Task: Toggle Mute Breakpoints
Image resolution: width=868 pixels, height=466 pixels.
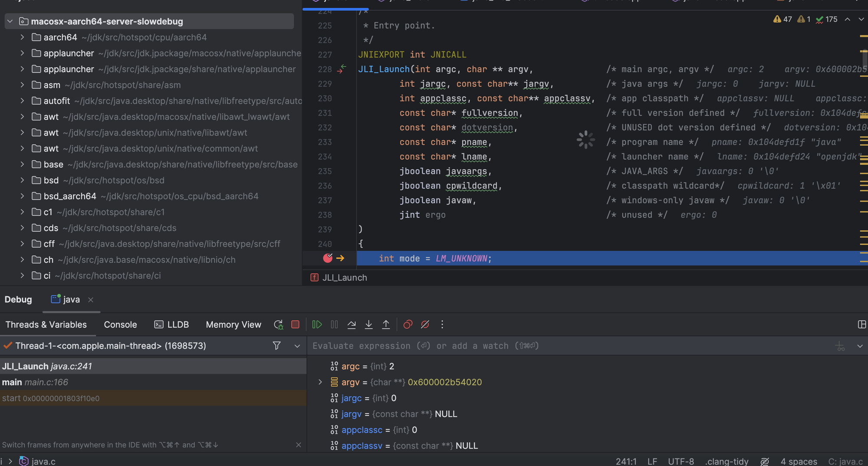Action: pos(425,325)
